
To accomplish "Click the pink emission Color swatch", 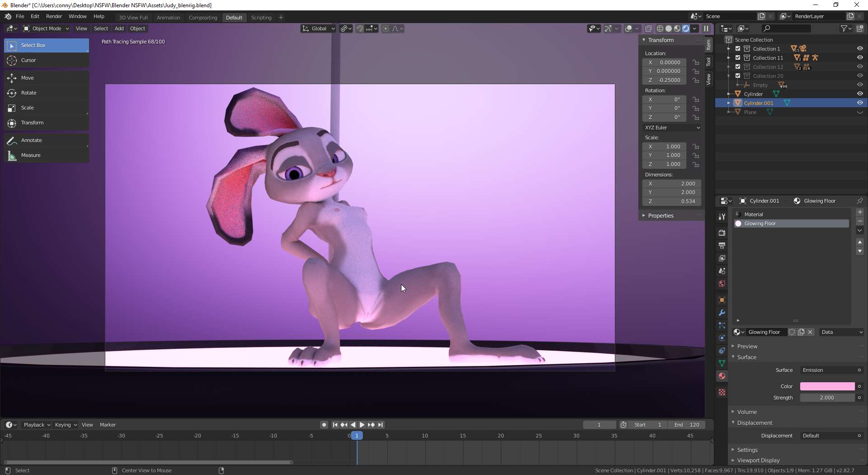I will (x=827, y=386).
